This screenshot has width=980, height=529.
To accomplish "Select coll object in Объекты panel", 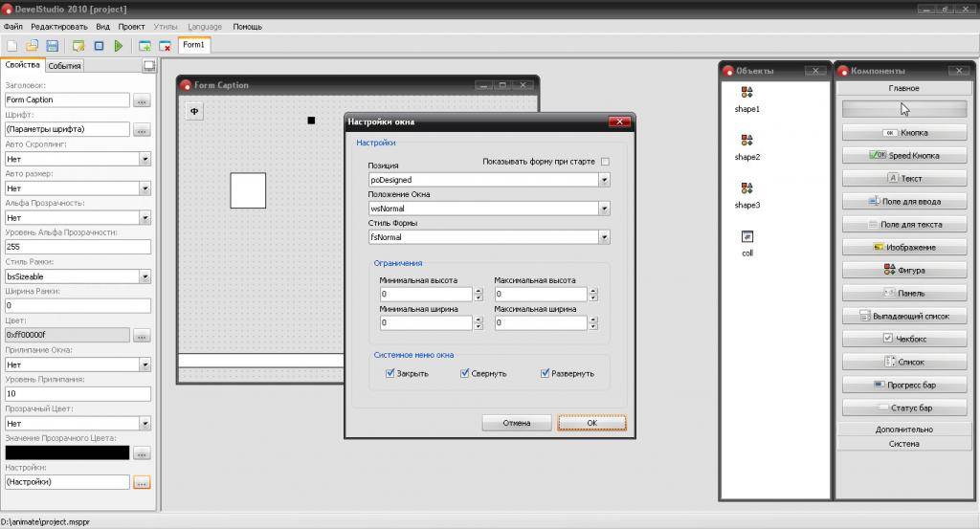I will coord(747,236).
